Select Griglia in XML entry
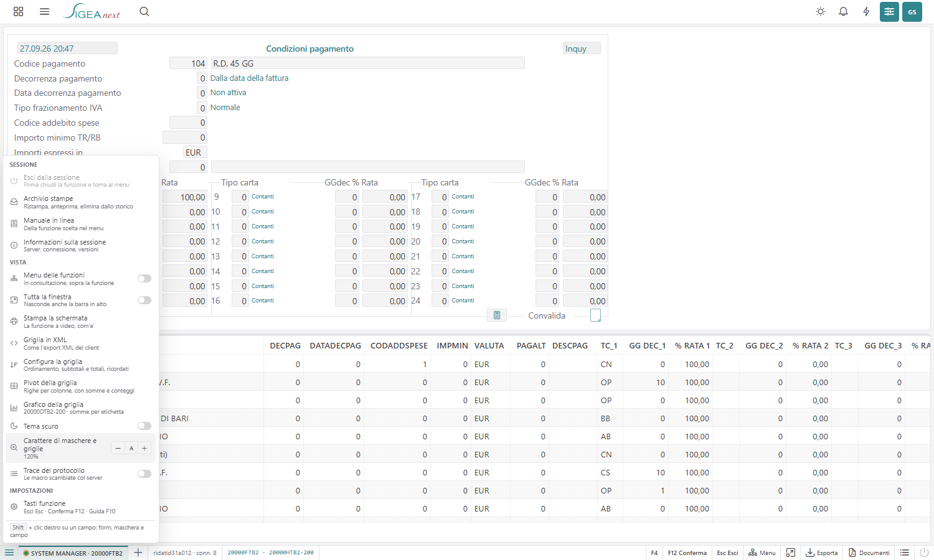934x560 pixels. click(81, 343)
